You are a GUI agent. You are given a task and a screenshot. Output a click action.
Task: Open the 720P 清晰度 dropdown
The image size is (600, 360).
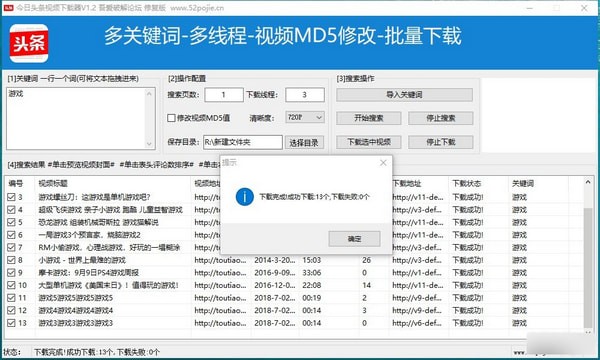coord(305,117)
